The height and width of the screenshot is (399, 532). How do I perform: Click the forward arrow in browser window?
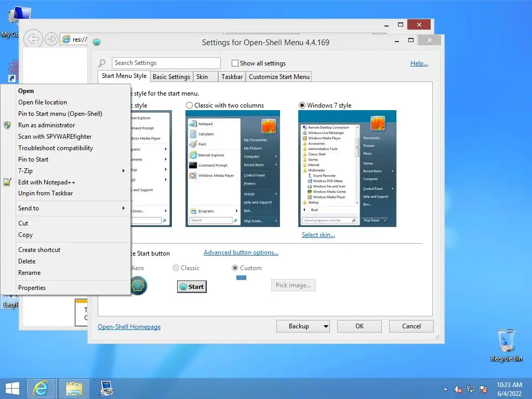[x=51, y=39]
